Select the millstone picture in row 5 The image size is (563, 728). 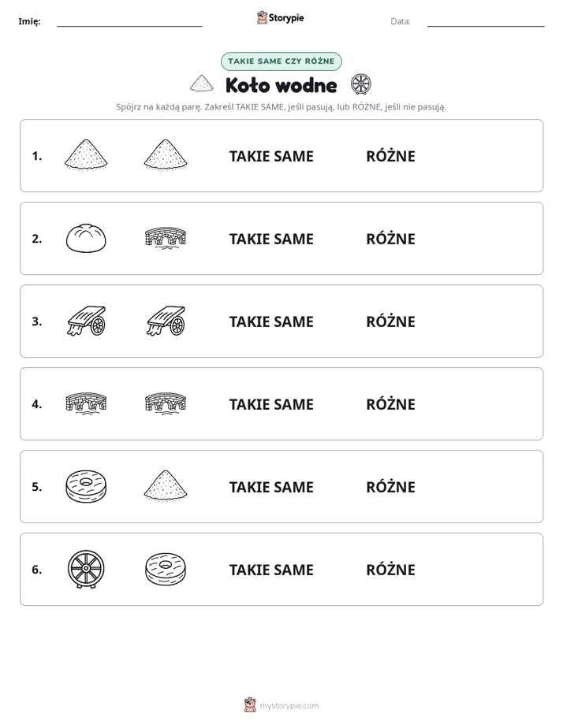click(x=86, y=487)
